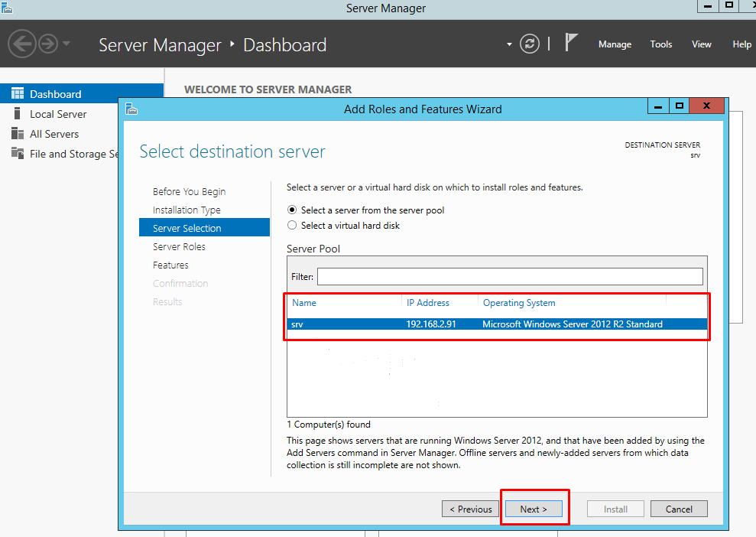Click the Next button
Viewport: 756px width, 537px height.
tap(534, 509)
